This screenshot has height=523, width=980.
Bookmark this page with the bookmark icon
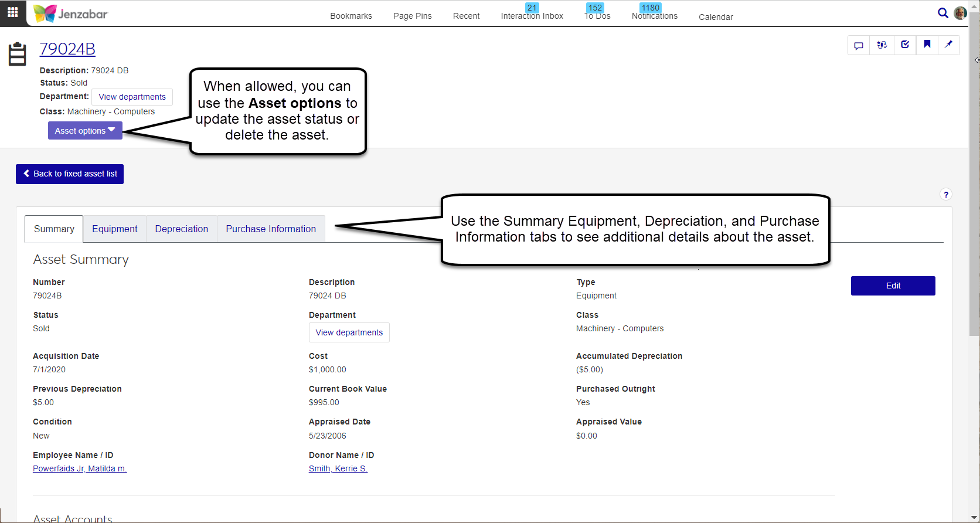tap(927, 45)
